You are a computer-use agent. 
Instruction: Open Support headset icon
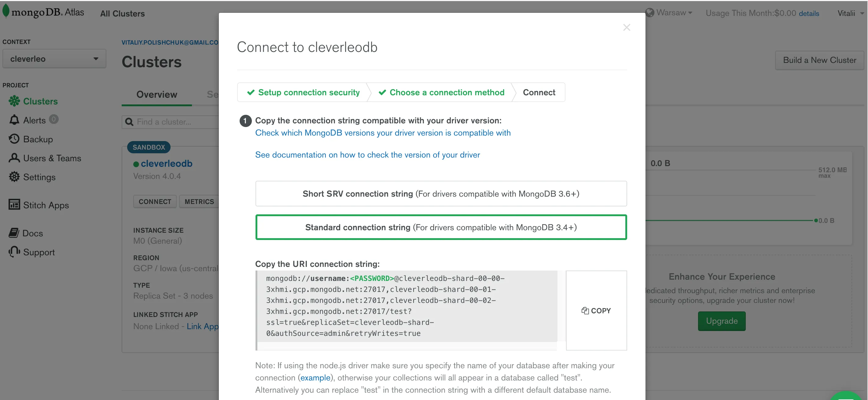coord(14,252)
